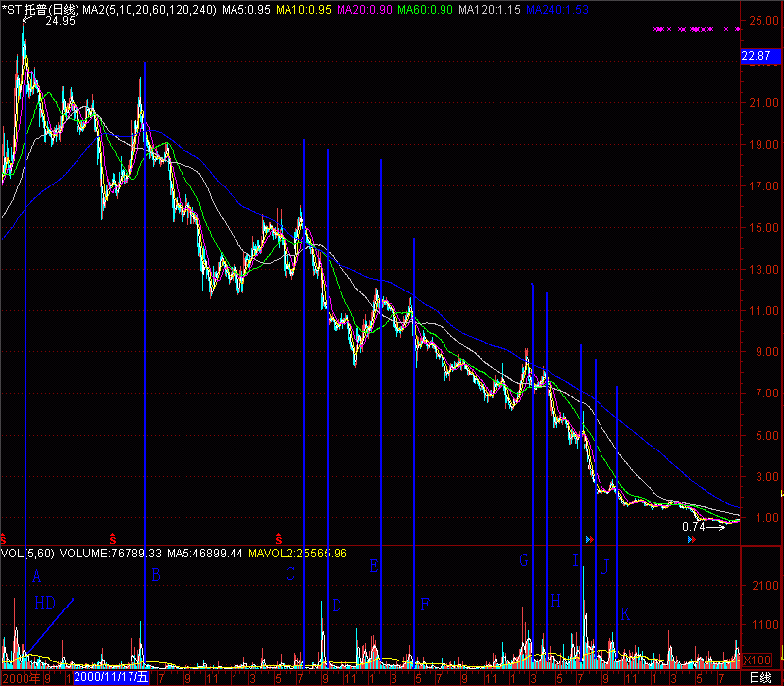Click the blue letter G marker
Viewport: 784px width, 687px height.
(x=524, y=560)
